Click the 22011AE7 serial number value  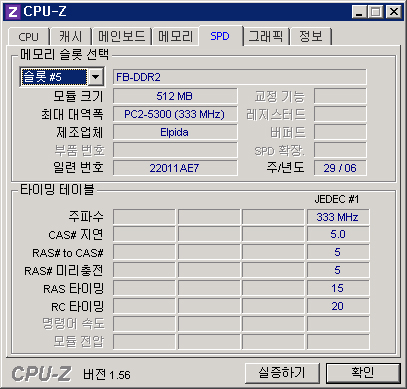(175, 168)
